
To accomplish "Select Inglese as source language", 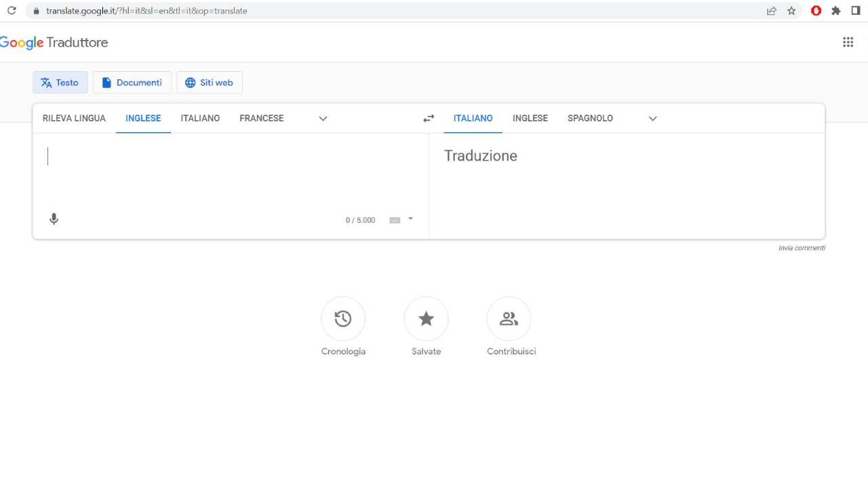I will point(143,118).
